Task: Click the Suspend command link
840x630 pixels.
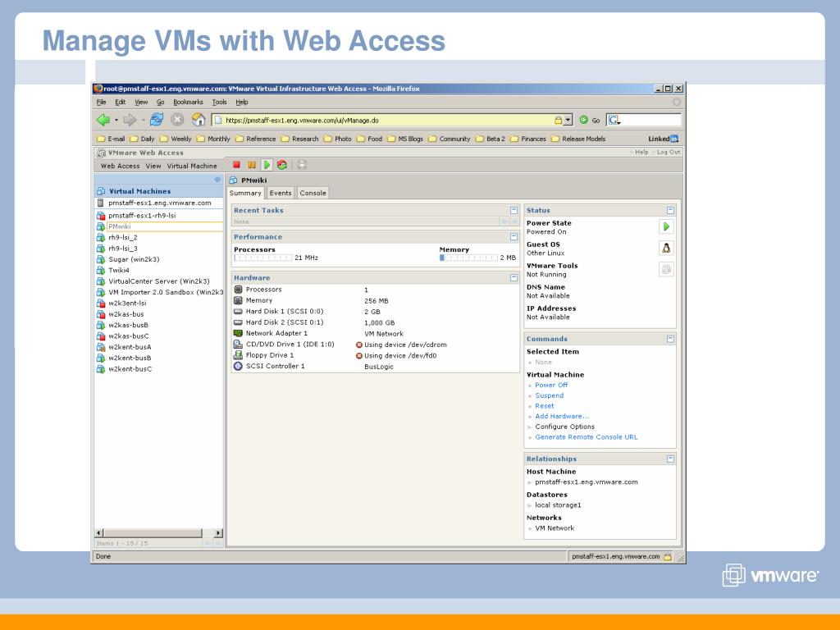Action: pyautogui.click(x=549, y=395)
